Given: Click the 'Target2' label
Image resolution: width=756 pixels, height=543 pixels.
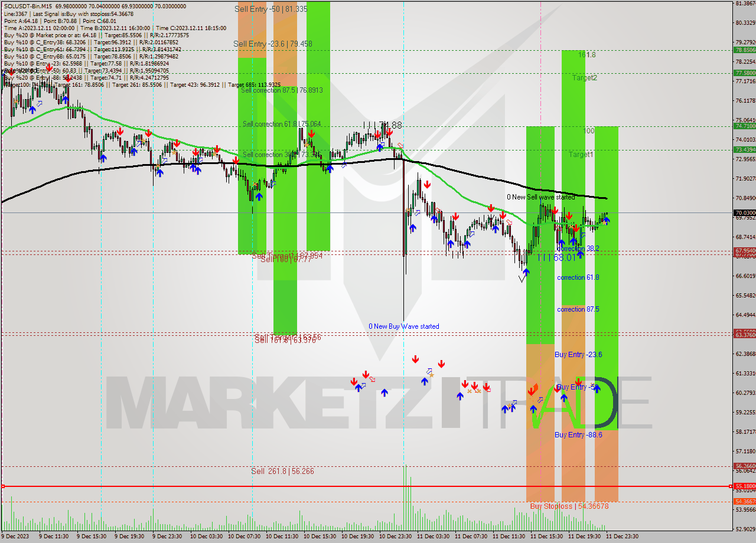Looking at the screenshot, I should 584,78.
